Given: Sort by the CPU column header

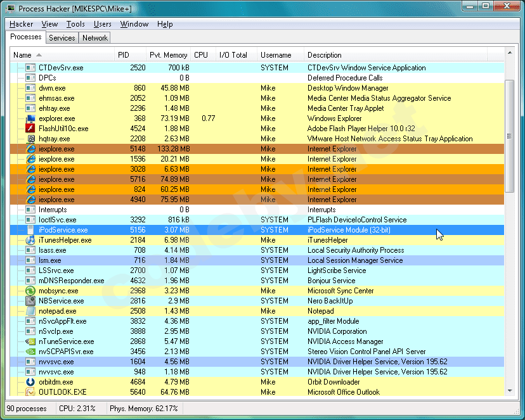Looking at the screenshot, I should point(201,55).
